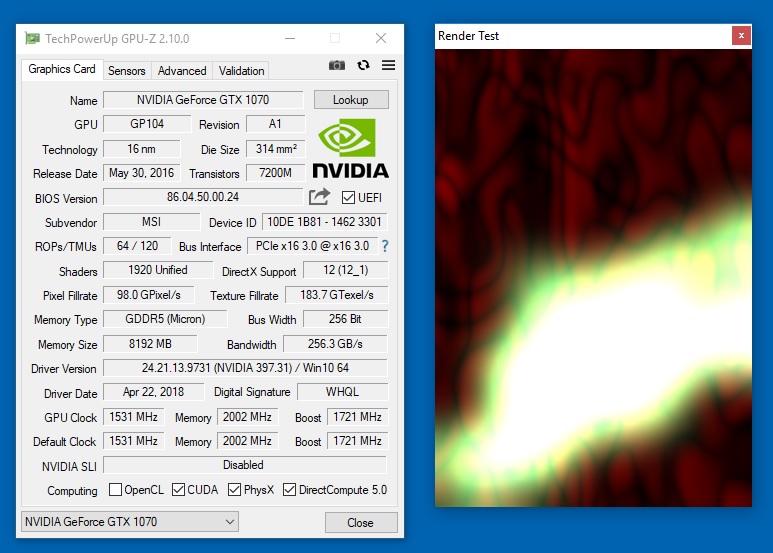Open the NVIDIA GeForce GTX 1070 dropdown

tap(130, 521)
